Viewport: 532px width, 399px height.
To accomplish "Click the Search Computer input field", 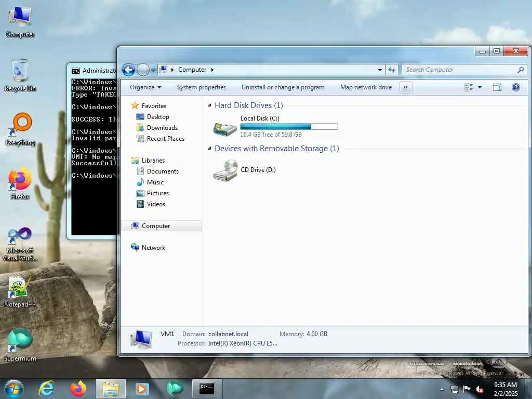I will (x=460, y=70).
